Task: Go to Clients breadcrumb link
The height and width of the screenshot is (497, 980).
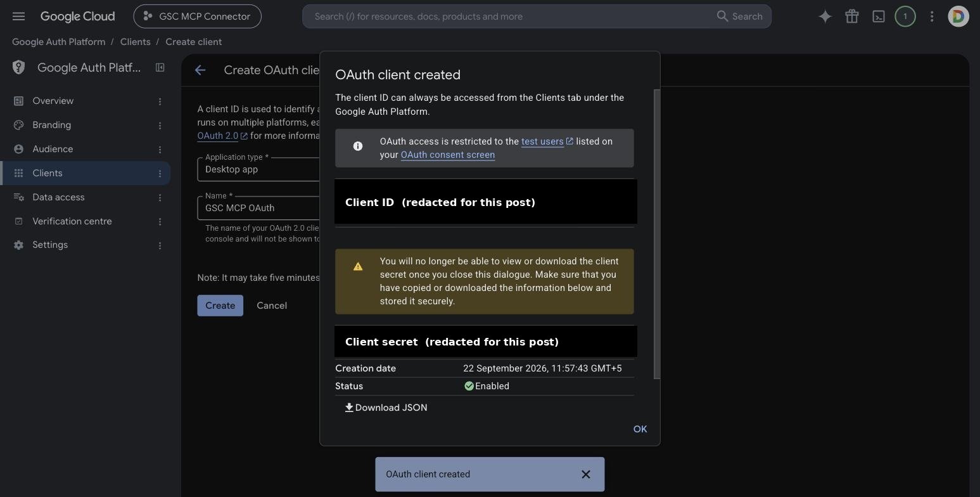Action: click(136, 42)
